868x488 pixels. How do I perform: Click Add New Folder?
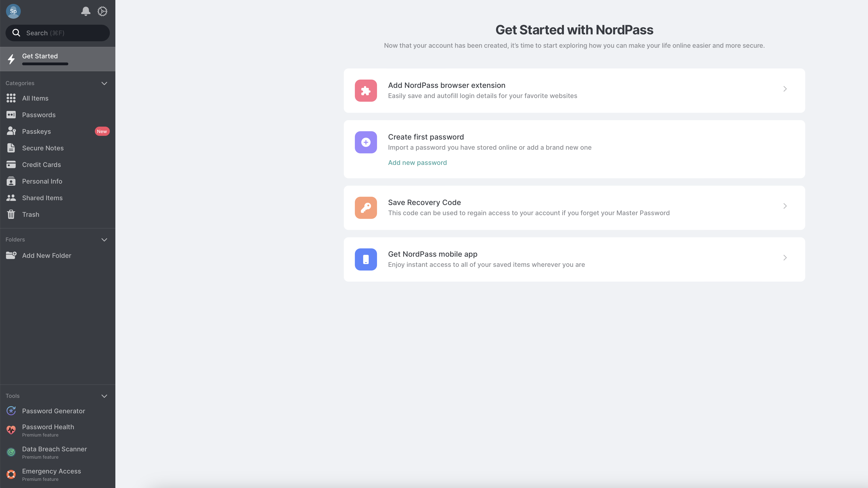point(58,255)
